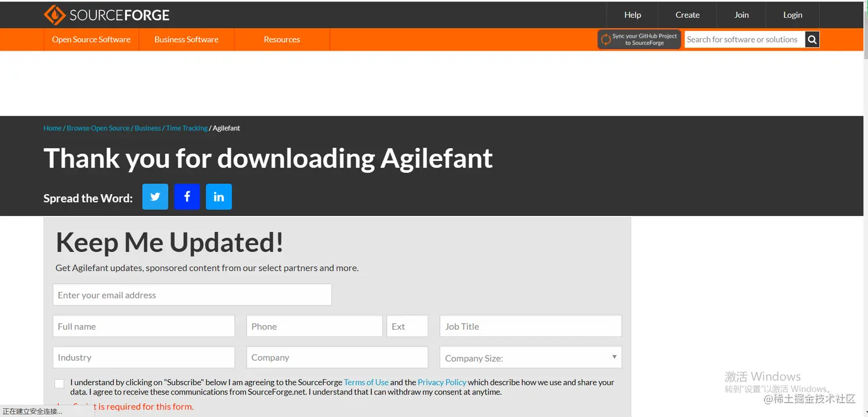Share on LinkedIn icon
Viewport: 868px width, 417px height.
point(219,196)
